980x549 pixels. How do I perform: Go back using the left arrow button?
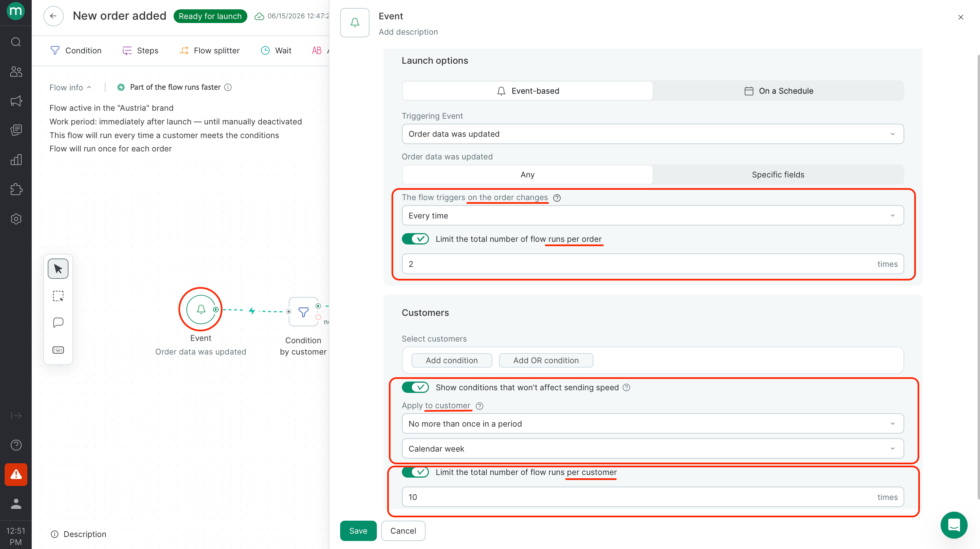pos(53,16)
